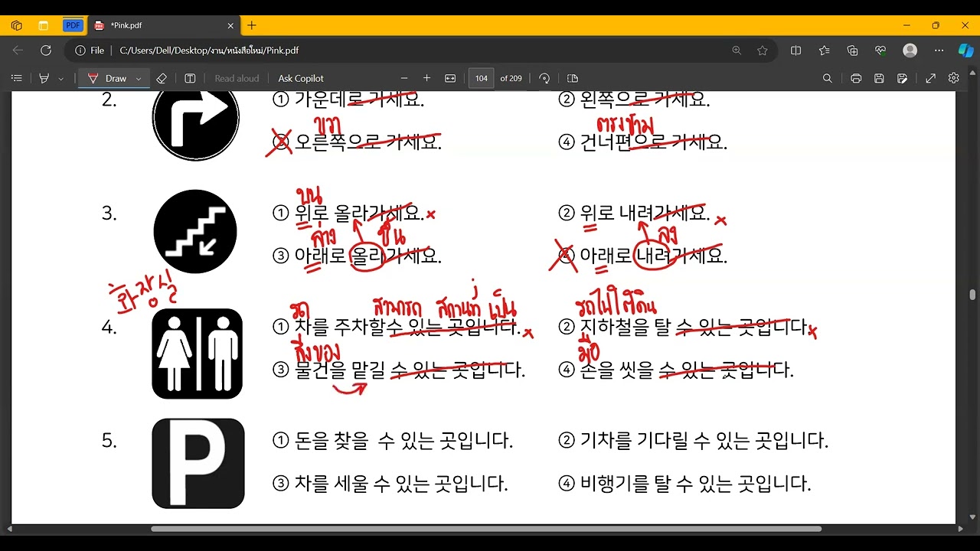Open PDF viewer settings gear
Viewport: 980px width, 551px height.
point(954,78)
